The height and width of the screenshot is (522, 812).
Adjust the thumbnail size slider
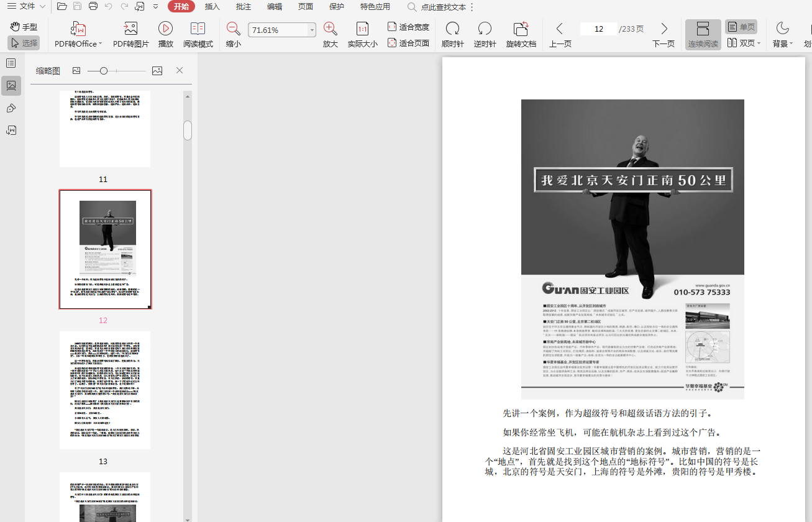click(104, 71)
